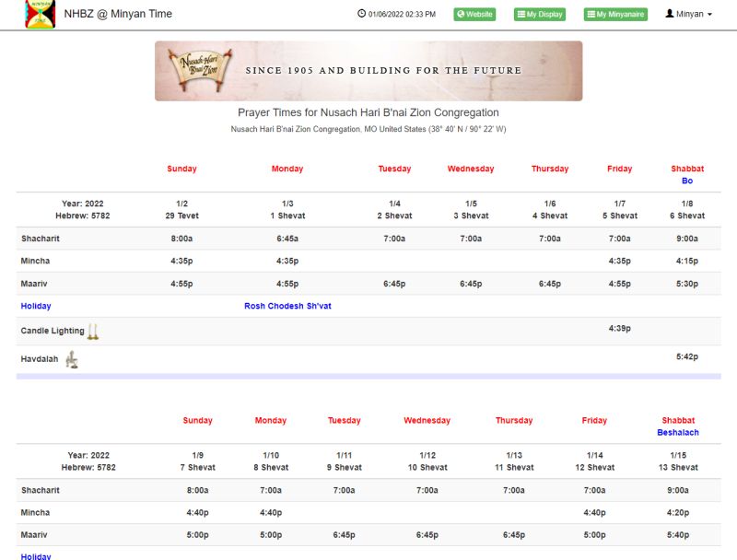Expand the Minyan user dropdown
Viewport: 737px width, 560px height.
pyautogui.click(x=688, y=14)
